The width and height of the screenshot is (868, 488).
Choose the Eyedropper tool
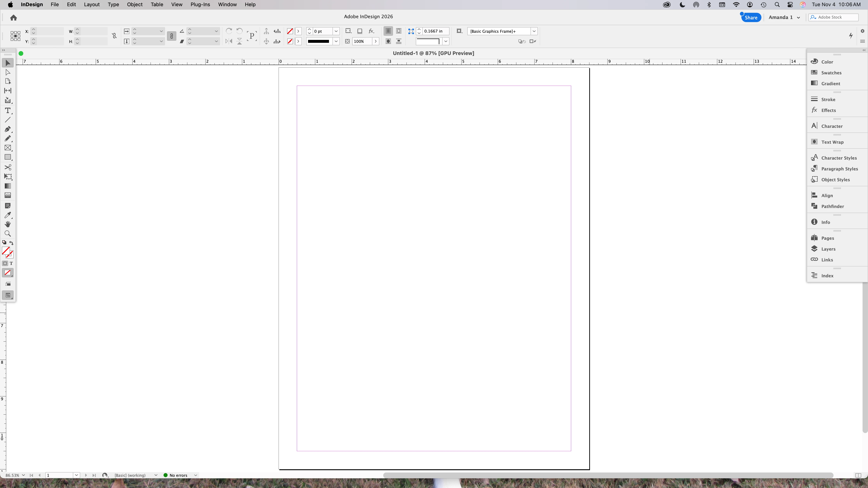tap(7, 215)
